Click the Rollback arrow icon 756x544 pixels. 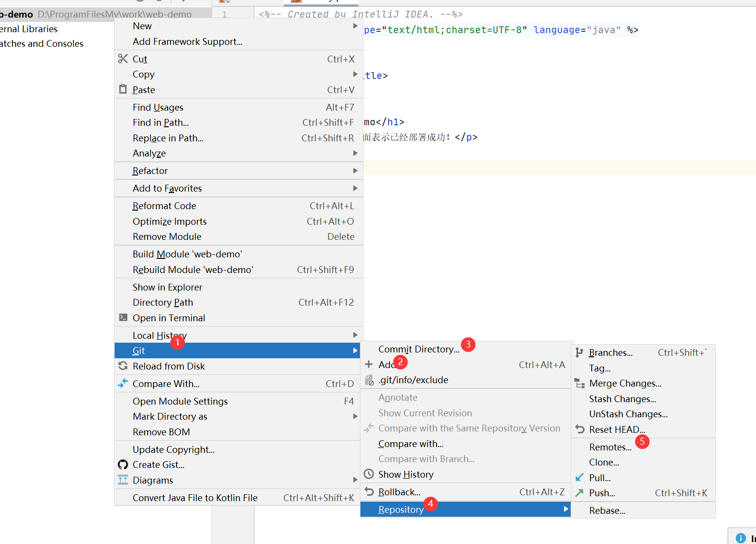click(369, 491)
